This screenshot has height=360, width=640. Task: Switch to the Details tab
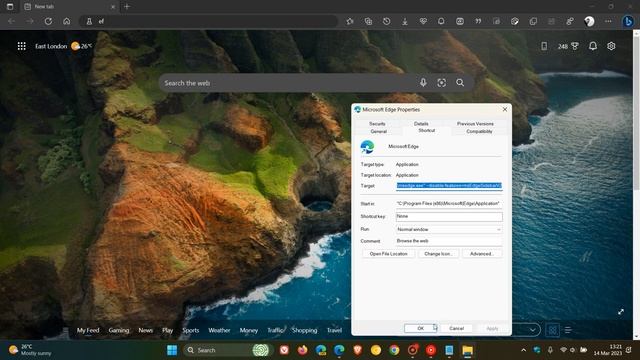pyautogui.click(x=421, y=124)
